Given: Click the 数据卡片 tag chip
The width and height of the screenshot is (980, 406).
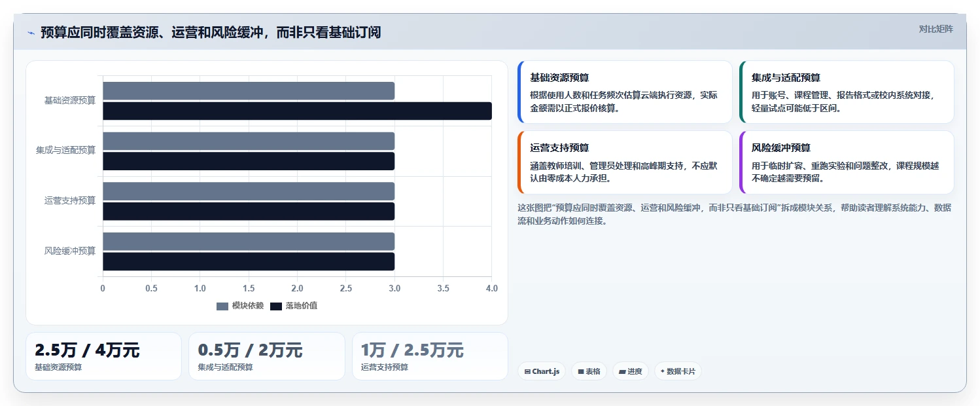Looking at the screenshot, I should pos(678,371).
